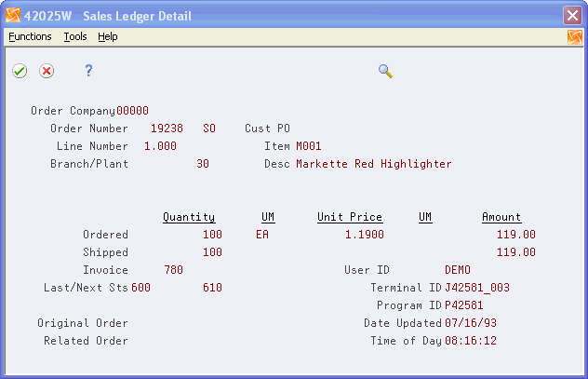Viewport: 588px width, 379px height.
Task: Click the orange logo beside the menu bar
Action: tap(574, 36)
